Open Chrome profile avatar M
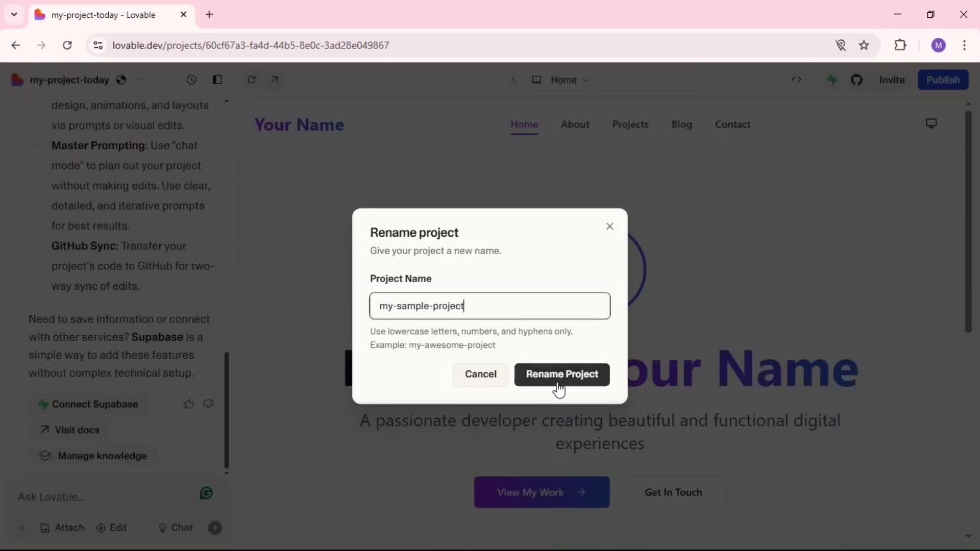The image size is (980, 551). (x=938, y=45)
